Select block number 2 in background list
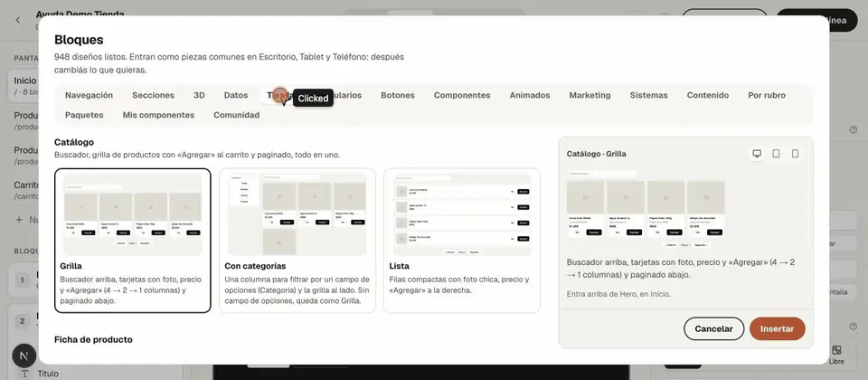The width and height of the screenshot is (868, 380). [x=22, y=320]
